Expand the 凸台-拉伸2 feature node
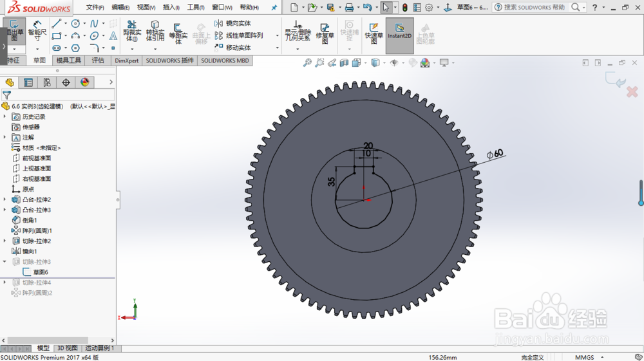The image size is (644, 361). pos(5,199)
